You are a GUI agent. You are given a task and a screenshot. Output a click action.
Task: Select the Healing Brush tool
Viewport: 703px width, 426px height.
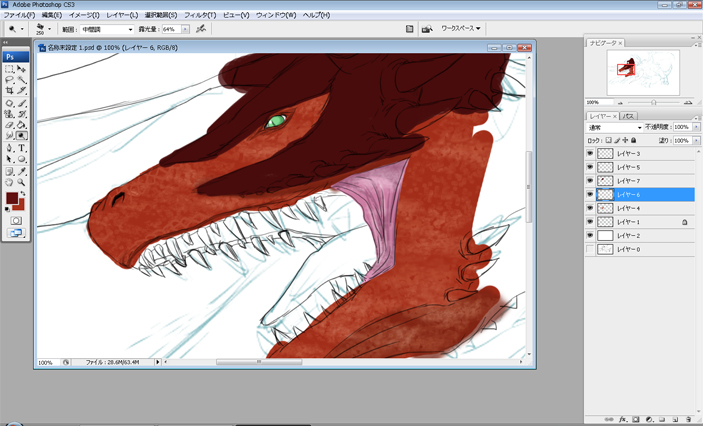click(x=9, y=103)
